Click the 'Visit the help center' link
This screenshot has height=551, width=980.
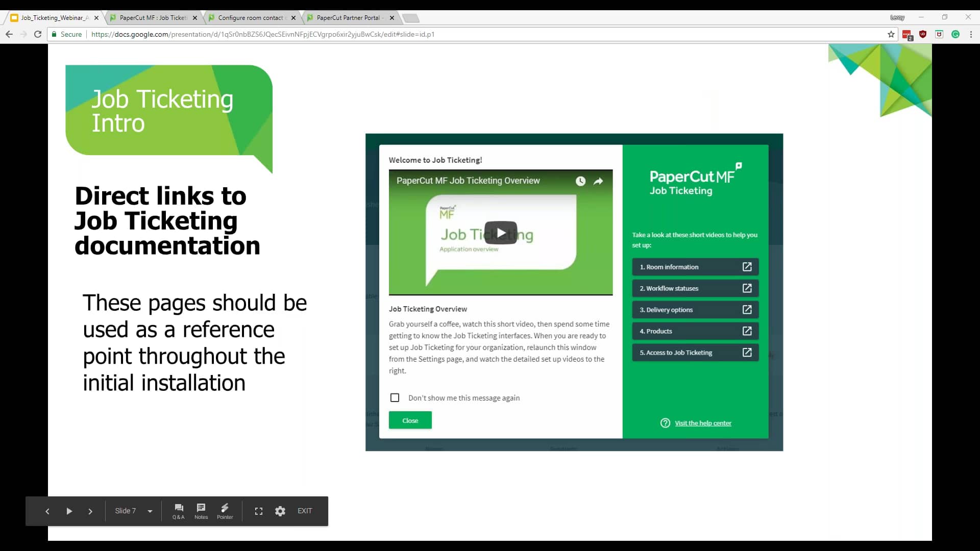(703, 423)
